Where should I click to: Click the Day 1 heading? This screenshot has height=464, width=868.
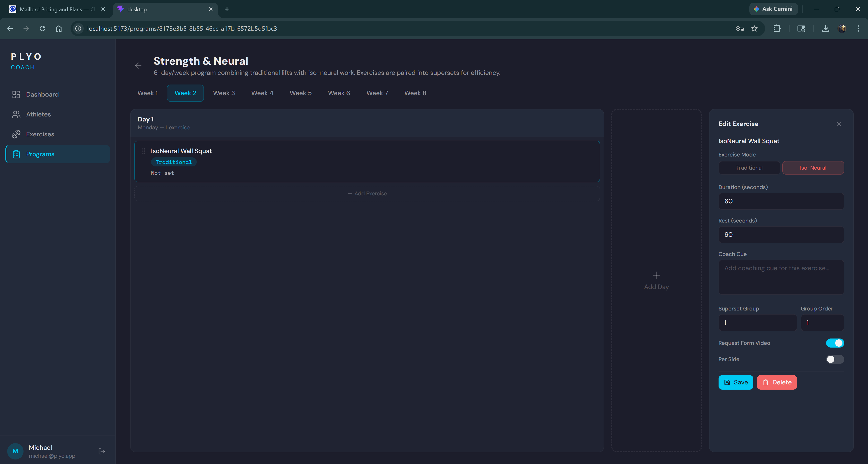coord(146,119)
